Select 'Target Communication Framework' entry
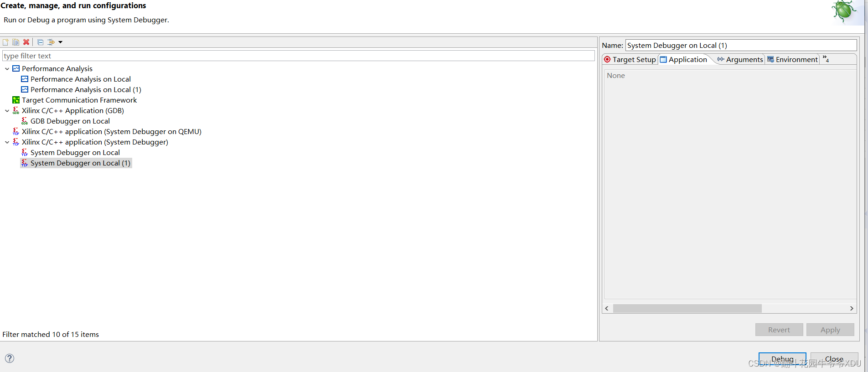 point(79,100)
